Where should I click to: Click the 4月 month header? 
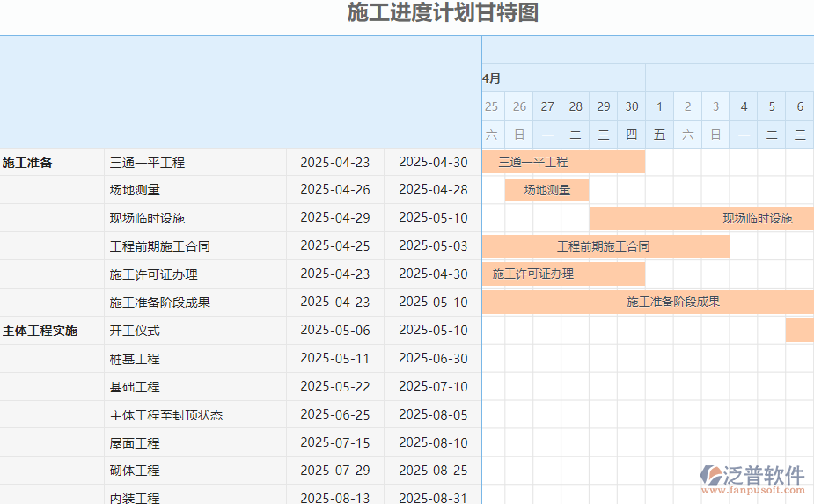coord(492,78)
